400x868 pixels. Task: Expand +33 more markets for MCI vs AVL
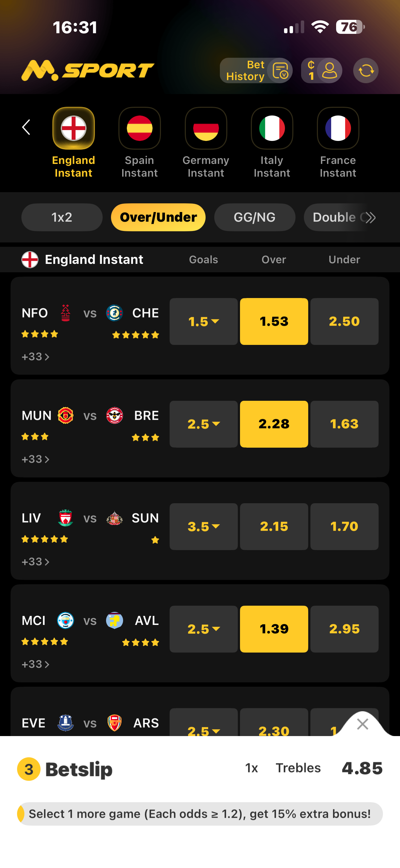click(35, 664)
